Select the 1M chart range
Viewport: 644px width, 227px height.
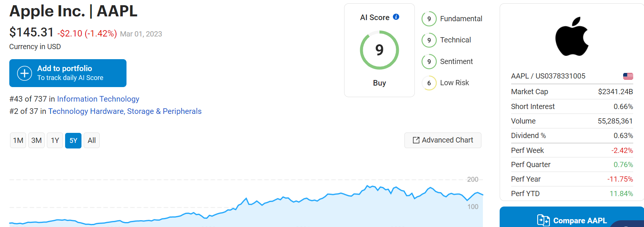(x=18, y=140)
